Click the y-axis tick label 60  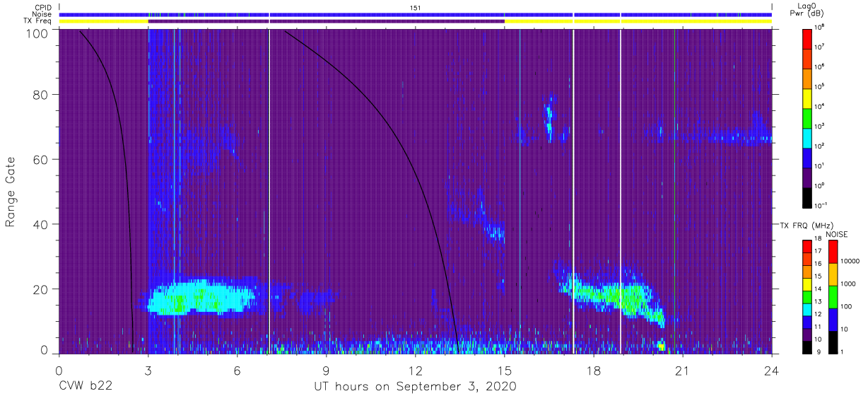[x=41, y=160]
